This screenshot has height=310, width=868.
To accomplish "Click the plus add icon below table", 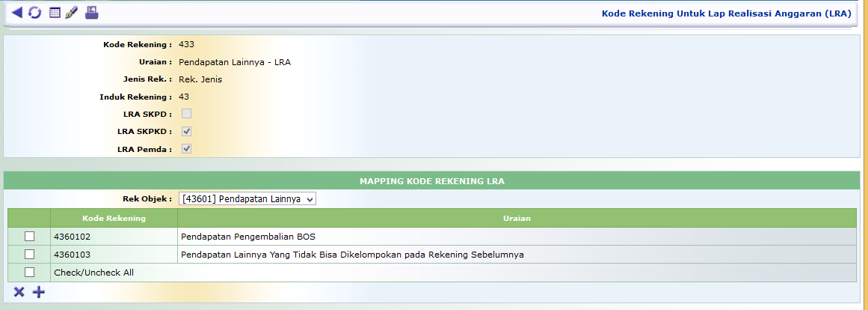I will (38, 292).
